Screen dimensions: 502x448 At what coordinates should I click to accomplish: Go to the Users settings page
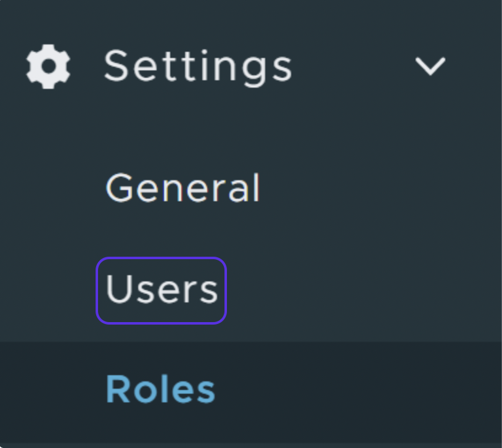tap(162, 290)
